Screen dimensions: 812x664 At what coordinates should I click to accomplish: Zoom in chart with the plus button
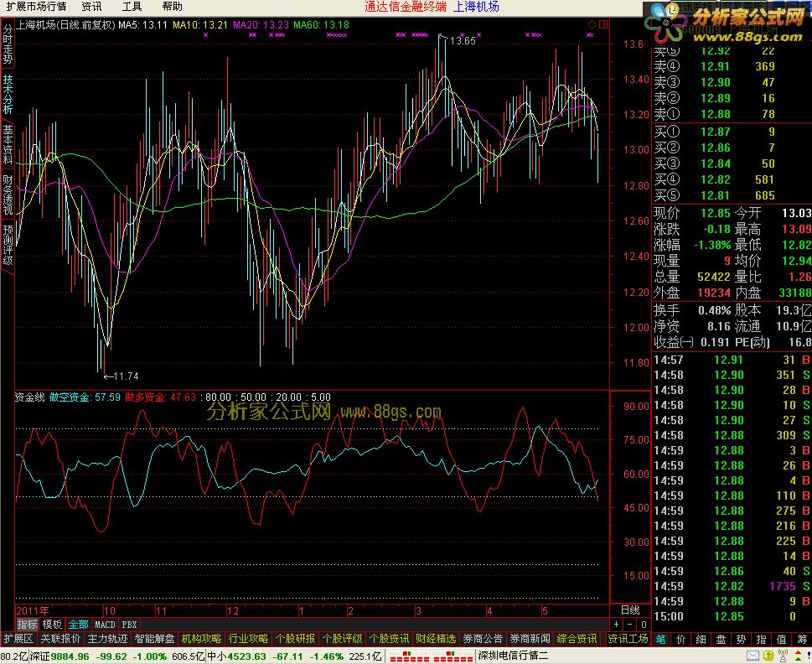click(x=616, y=625)
